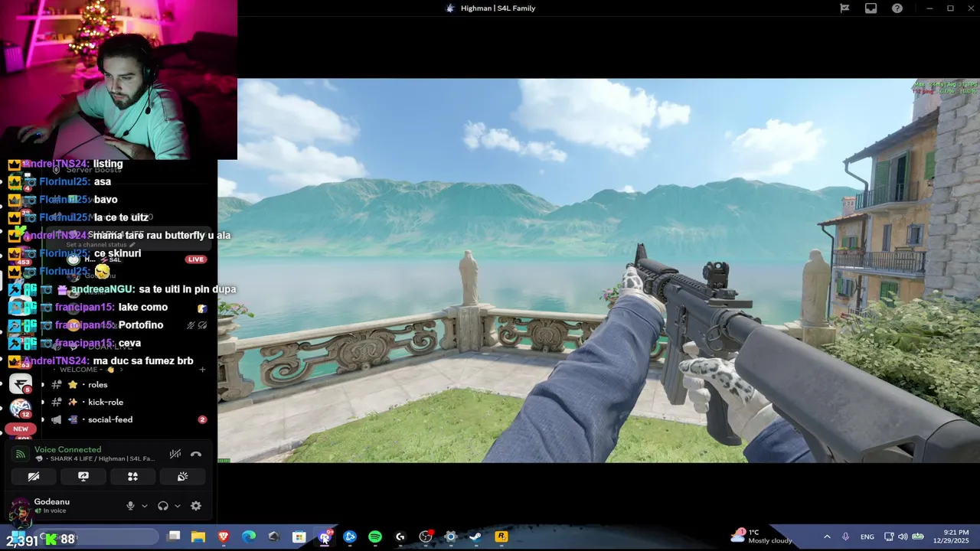The image size is (980, 551).
Task: Switch to Discord taskbar icon with 9+ badge
Action: (x=325, y=537)
